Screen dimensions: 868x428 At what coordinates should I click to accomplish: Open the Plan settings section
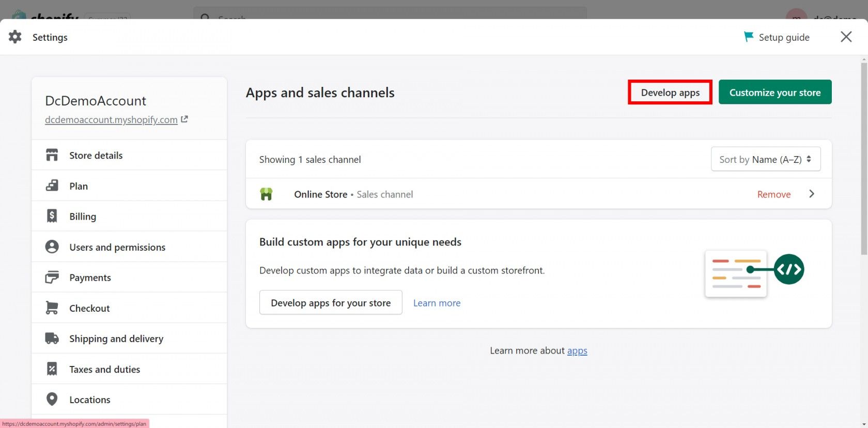[x=79, y=186]
